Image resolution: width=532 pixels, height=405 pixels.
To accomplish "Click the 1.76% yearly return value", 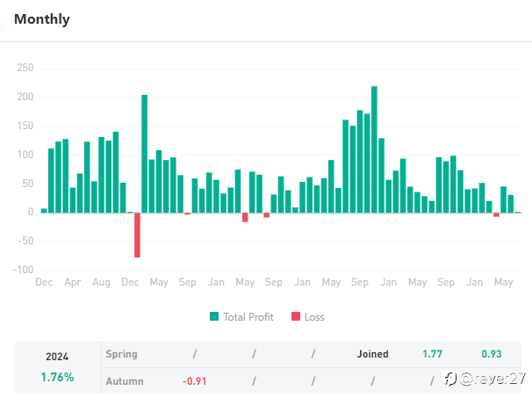I will (x=57, y=377).
